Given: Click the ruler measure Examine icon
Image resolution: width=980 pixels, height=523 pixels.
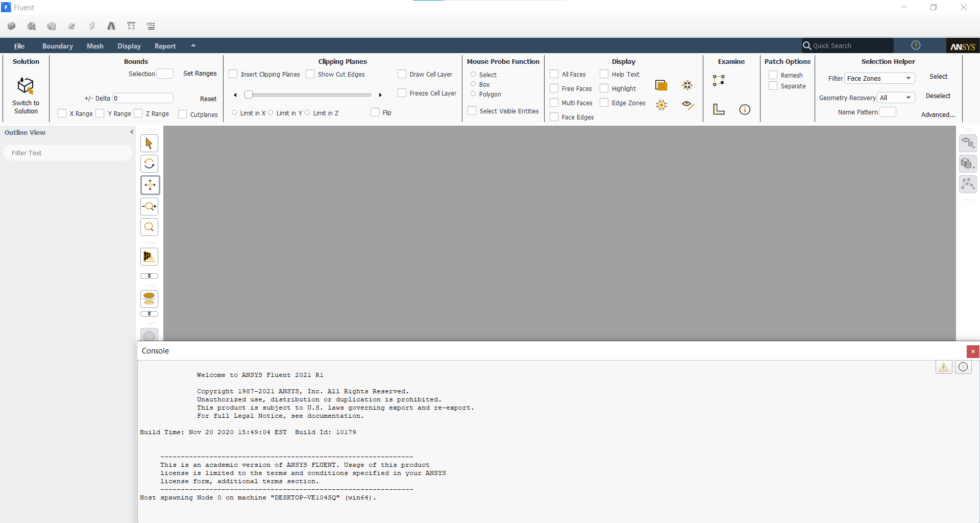Looking at the screenshot, I should tap(719, 109).
